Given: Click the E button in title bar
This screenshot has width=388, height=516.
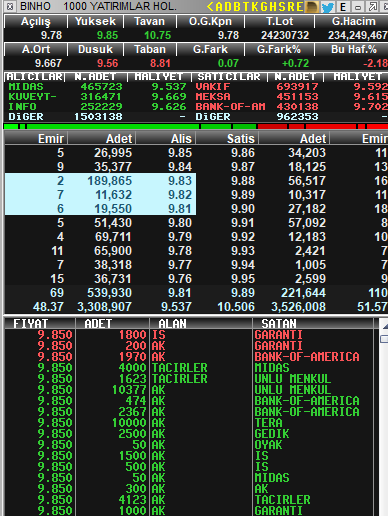Looking at the screenshot, I should point(343,7).
